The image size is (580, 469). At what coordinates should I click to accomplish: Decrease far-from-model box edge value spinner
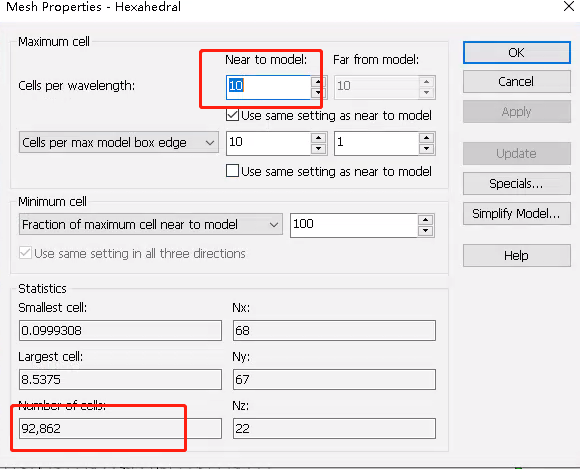click(x=426, y=149)
